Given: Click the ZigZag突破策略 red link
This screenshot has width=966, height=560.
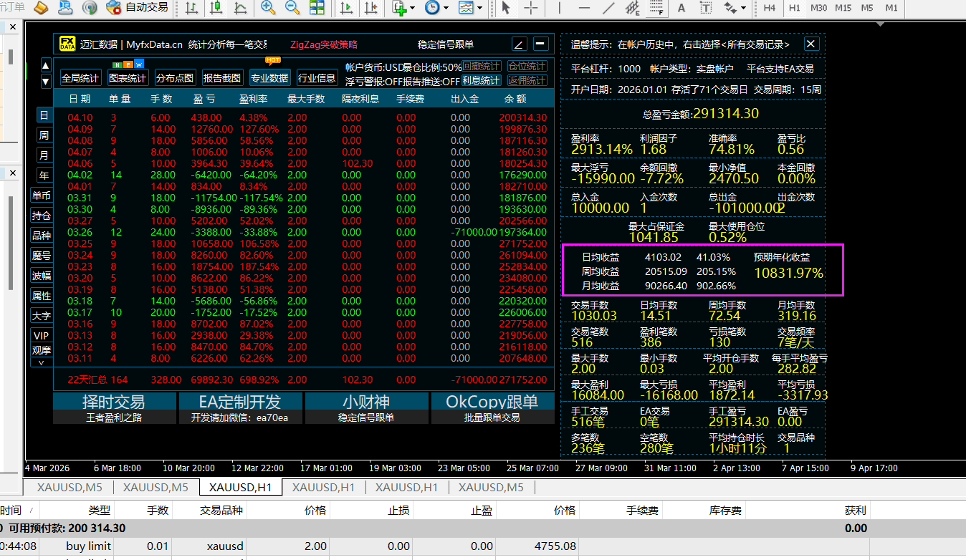Looking at the screenshot, I should click(324, 44).
